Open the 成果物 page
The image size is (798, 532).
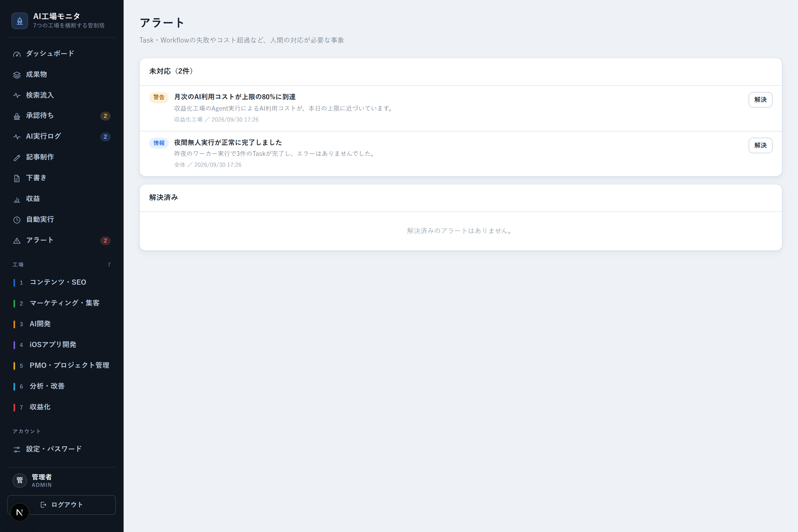[x=62, y=75]
